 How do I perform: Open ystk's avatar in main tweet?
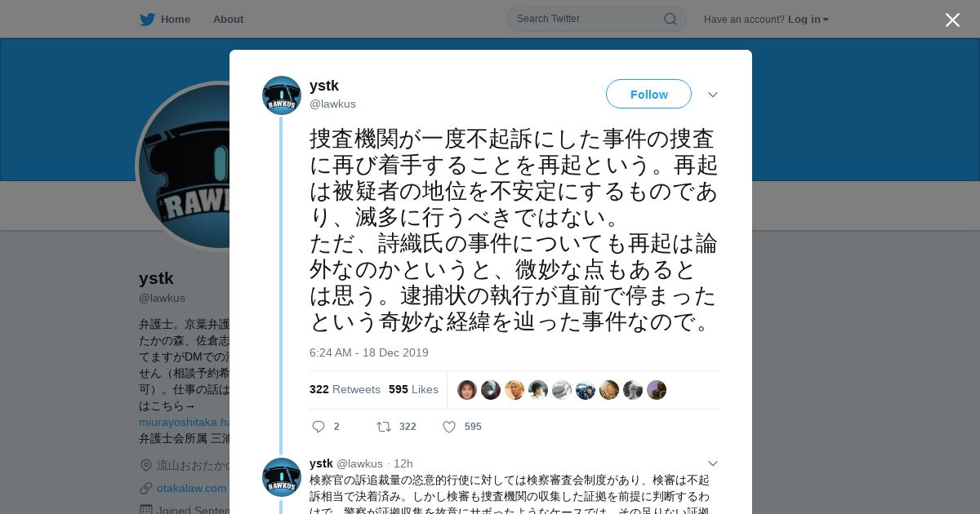coord(282,95)
